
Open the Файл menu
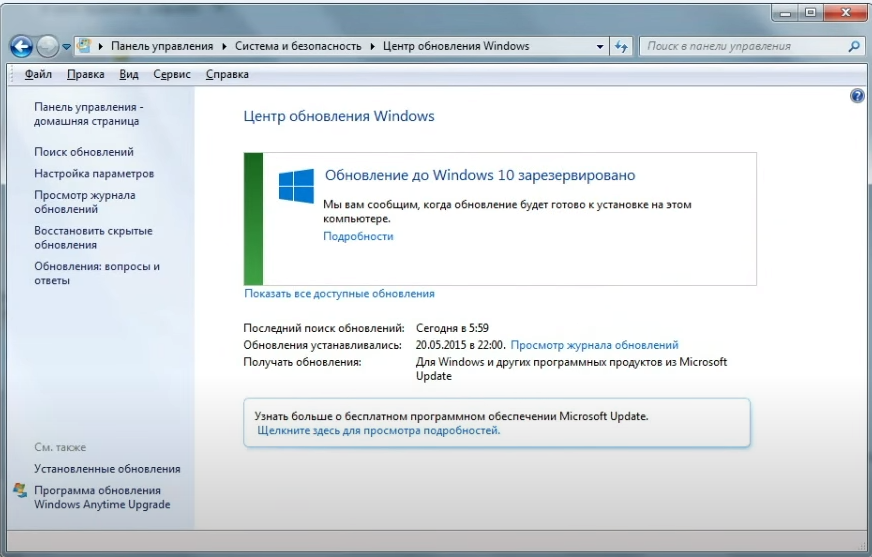38,74
